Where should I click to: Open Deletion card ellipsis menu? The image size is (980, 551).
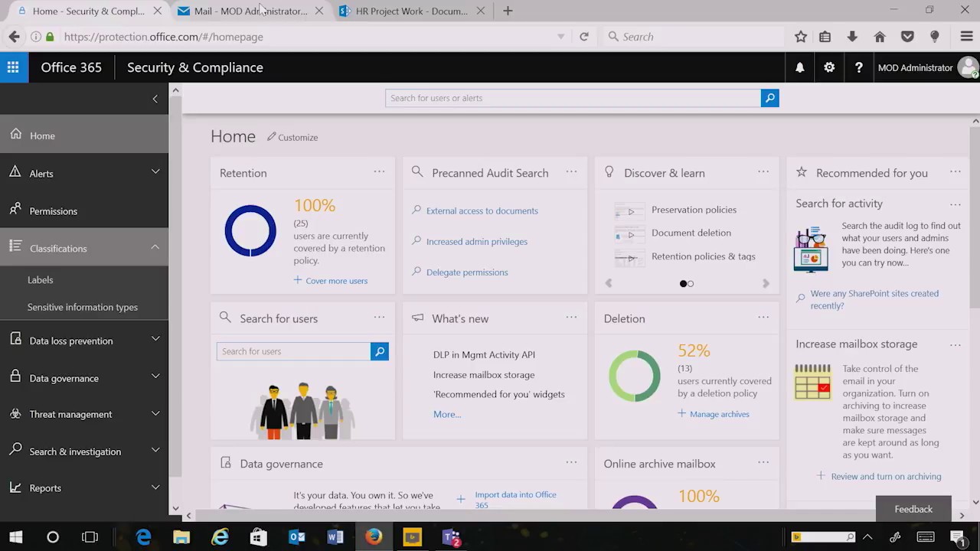pyautogui.click(x=763, y=317)
